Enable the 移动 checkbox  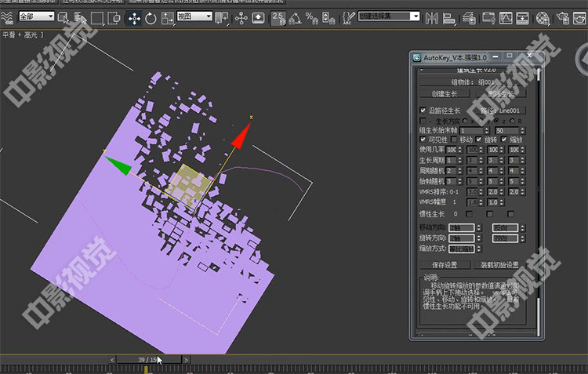455,140
